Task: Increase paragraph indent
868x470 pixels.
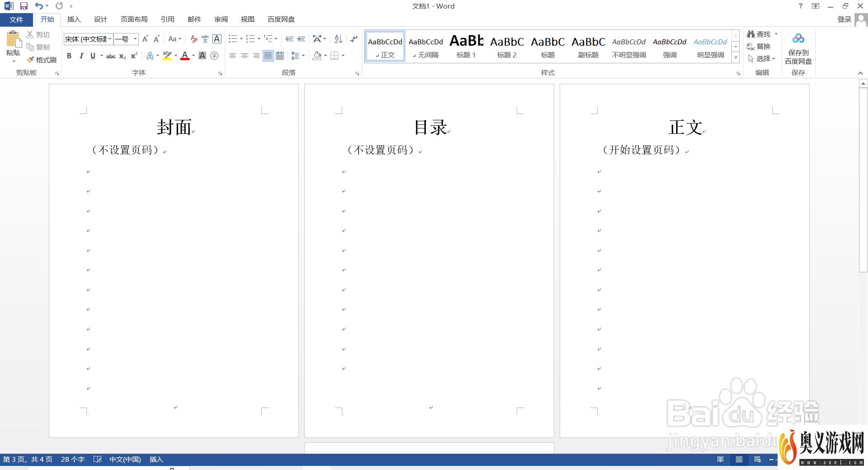Action: click(x=301, y=39)
